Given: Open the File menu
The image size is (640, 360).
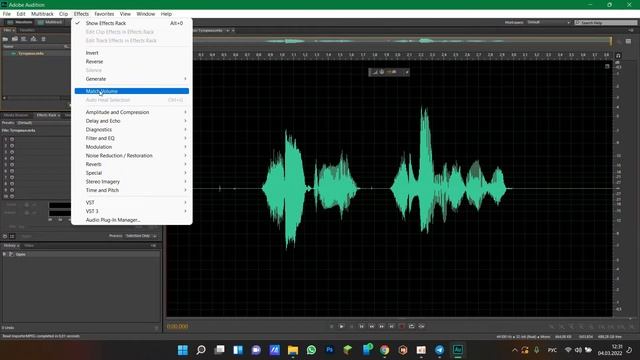Looking at the screenshot, I should point(7,14).
